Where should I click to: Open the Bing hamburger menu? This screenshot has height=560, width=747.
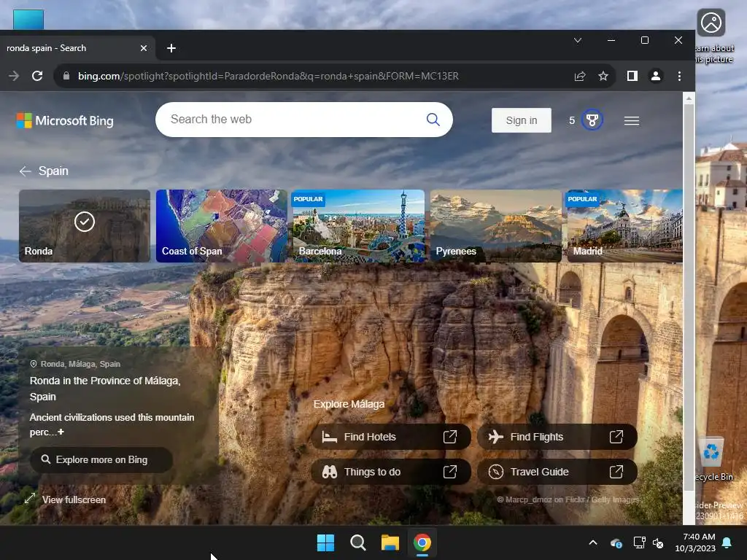coord(632,120)
